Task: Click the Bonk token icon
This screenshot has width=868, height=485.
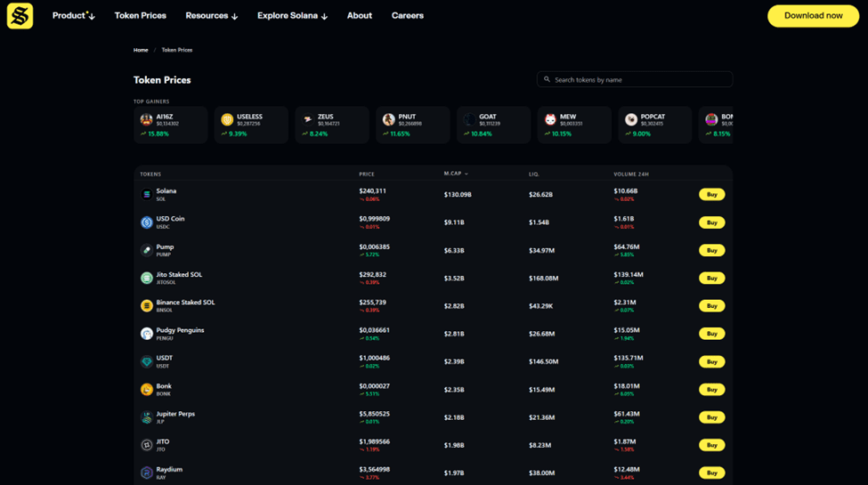Action: (147, 389)
